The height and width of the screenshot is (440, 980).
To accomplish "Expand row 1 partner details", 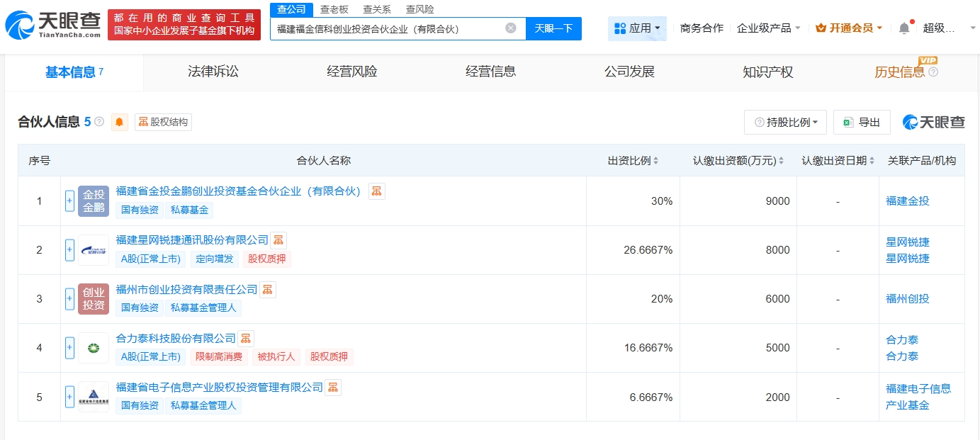I will (69, 201).
